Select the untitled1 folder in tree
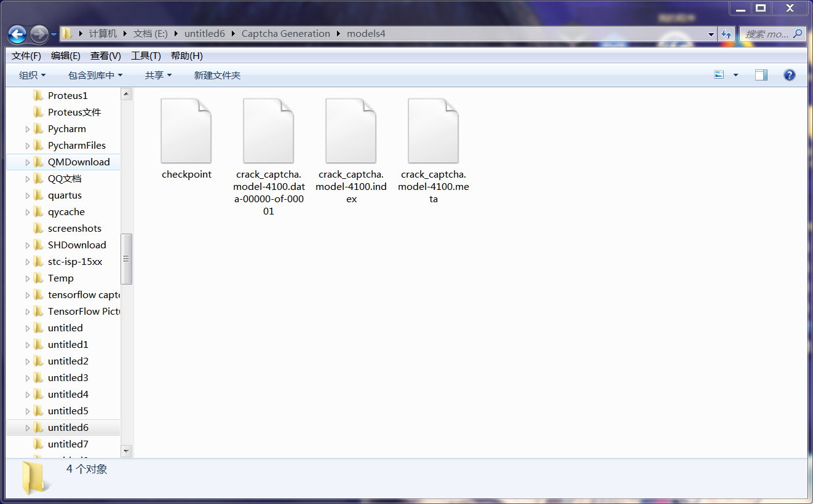The height and width of the screenshot is (504, 813). 68,345
